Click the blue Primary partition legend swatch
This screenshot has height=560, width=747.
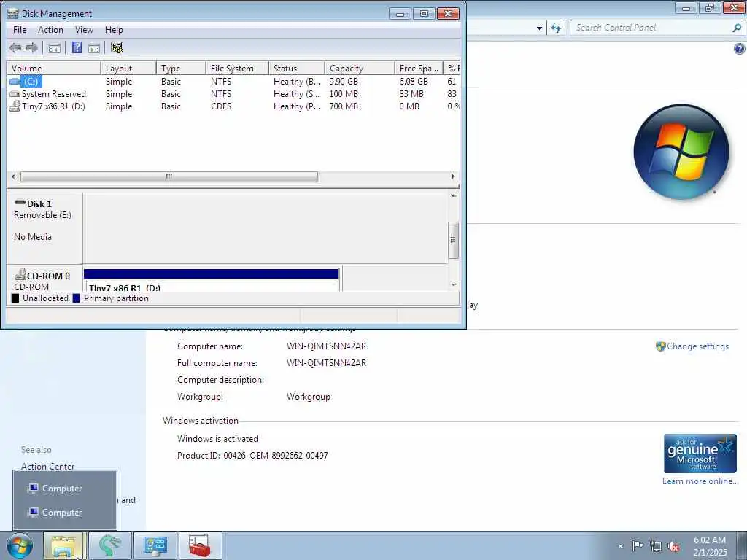76,298
